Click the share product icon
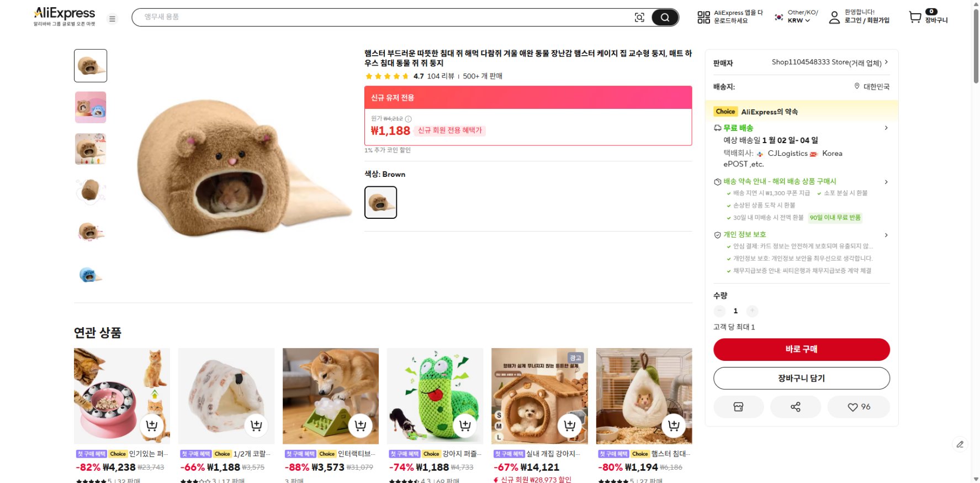Screen dimensions: 980x483 [x=795, y=407]
